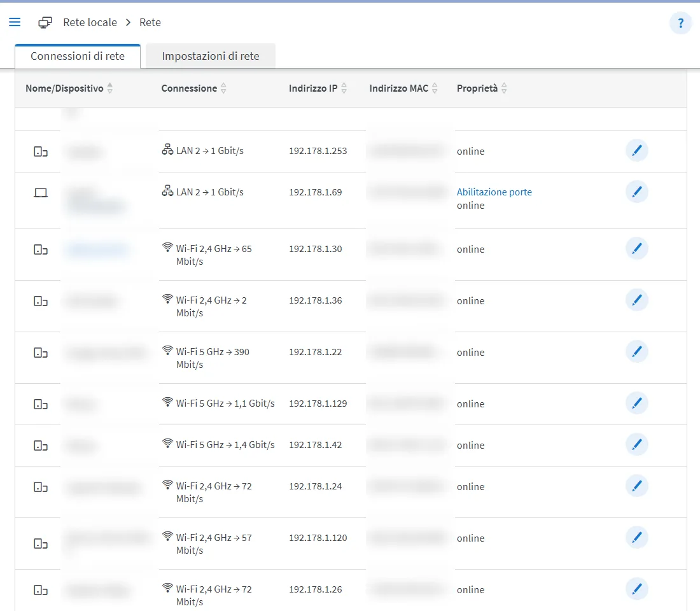700x611 pixels.
Task: Edit the device with IP 192.178.1.22
Action: (x=636, y=351)
